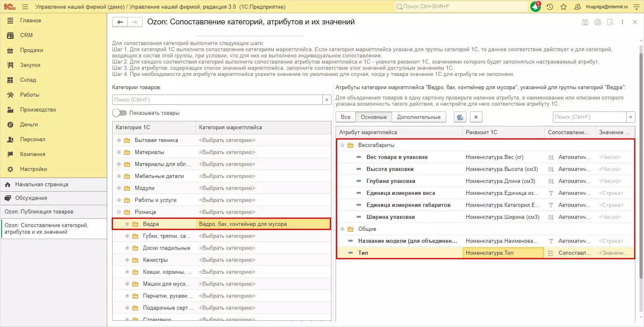Open the history clock icon
This screenshot has height=327, width=644.
pyautogui.click(x=550, y=7)
